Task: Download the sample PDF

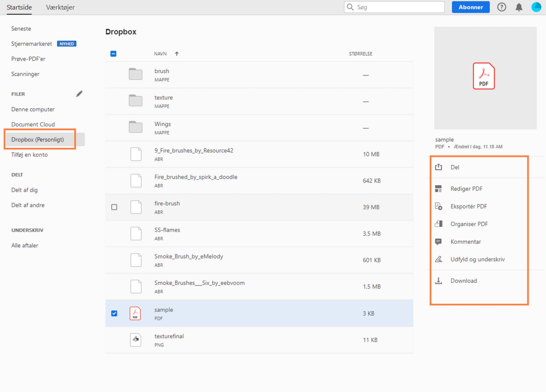Action: [464, 280]
